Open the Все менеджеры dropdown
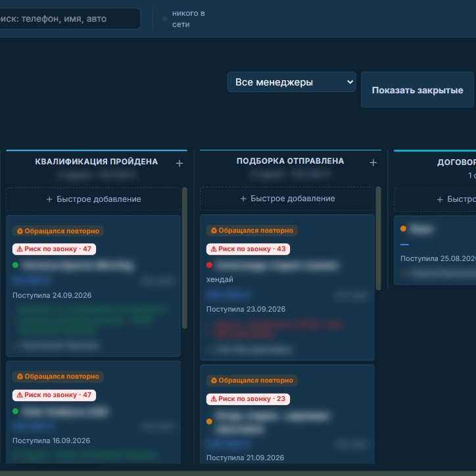Viewport: 476px width, 476px height. coord(291,82)
